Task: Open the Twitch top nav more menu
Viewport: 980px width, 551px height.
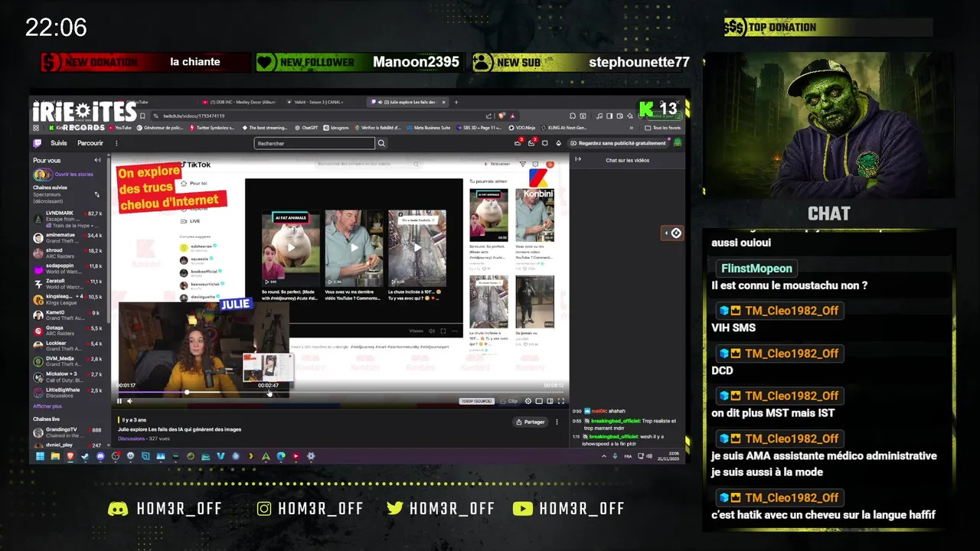Action: click(116, 143)
